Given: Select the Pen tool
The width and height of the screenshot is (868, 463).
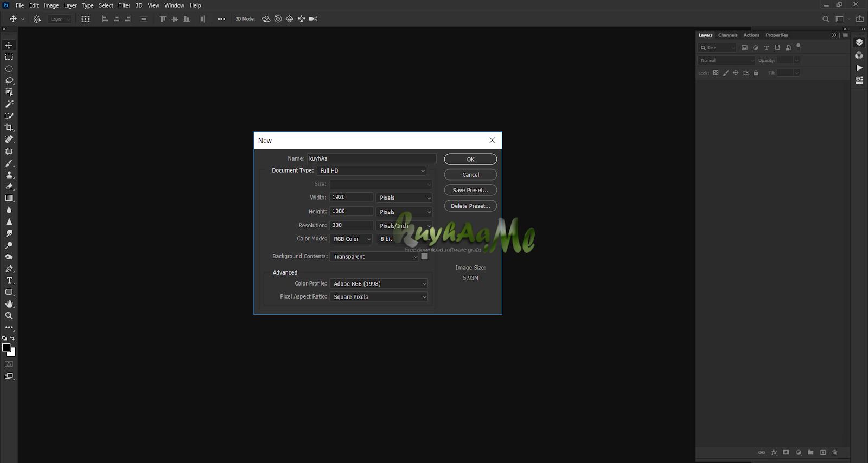Looking at the screenshot, I should (9, 269).
